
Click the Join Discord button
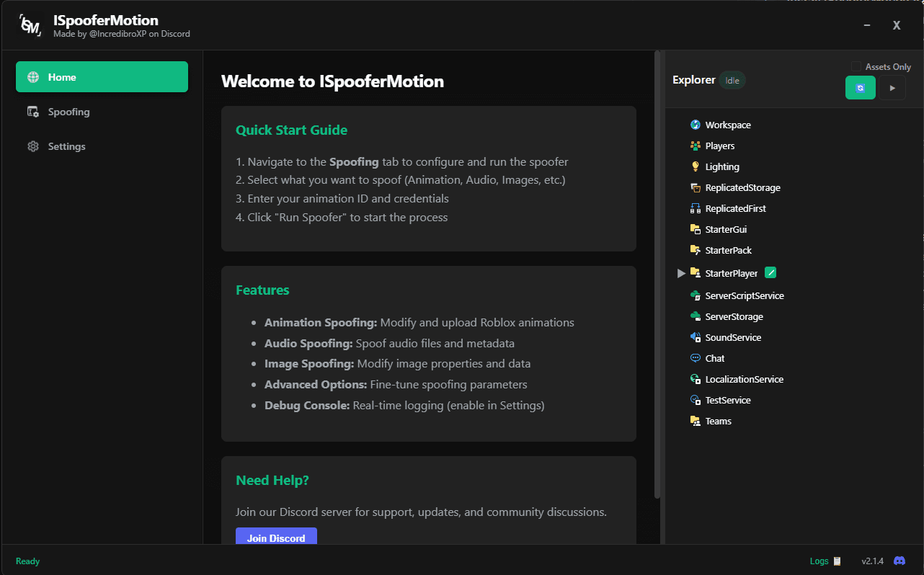click(276, 538)
